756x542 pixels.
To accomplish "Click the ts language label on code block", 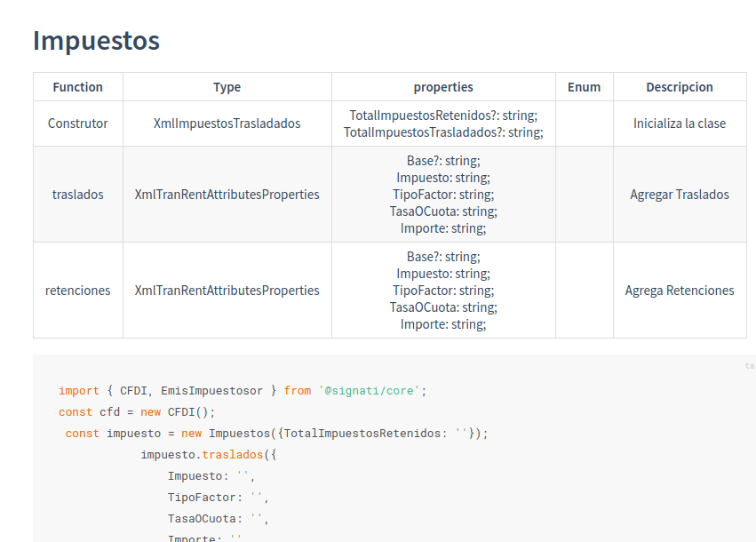I will tap(749, 366).
